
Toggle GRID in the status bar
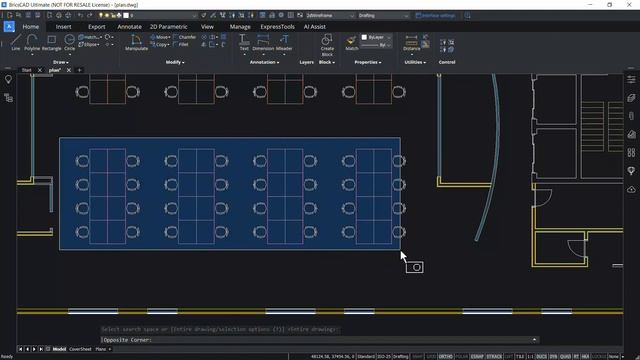click(x=431, y=356)
